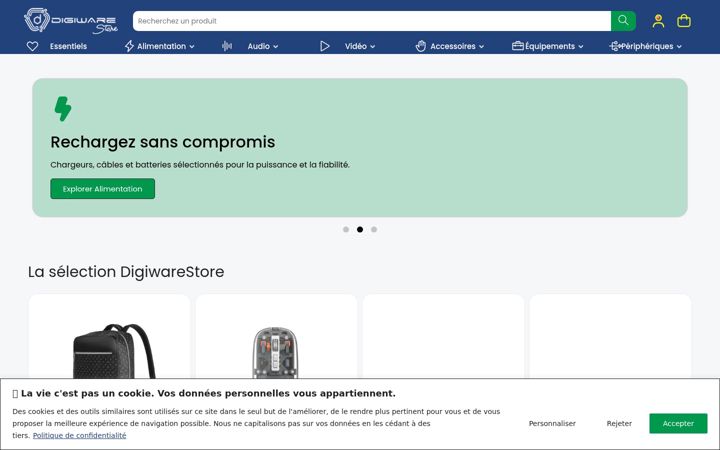
Task: Expand the Vidéo menu chevron
Action: click(x=372, y=46)
